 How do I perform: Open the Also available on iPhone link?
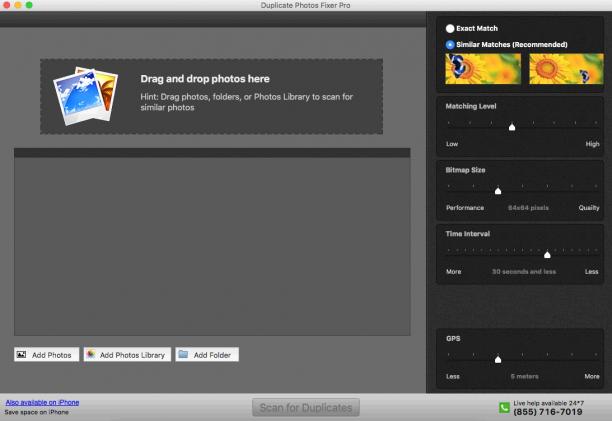tap(42, 402)
